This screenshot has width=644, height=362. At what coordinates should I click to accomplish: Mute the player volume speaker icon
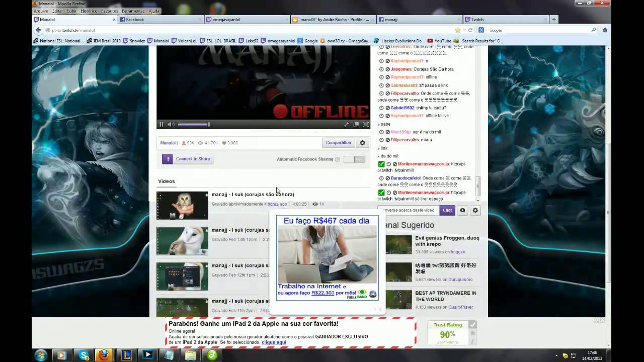pyautogui.click(x=171, y=124)
